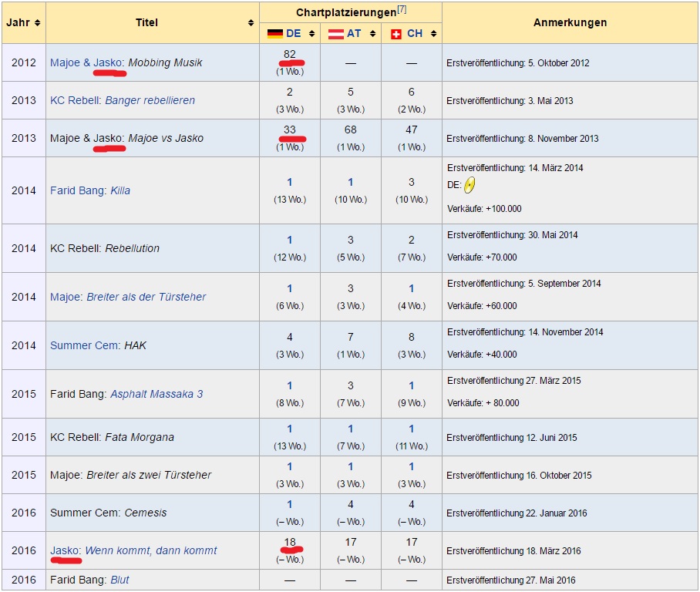Click the Anmerkungen column header
This screenshot has width=700, height=592.
[x=570, y=23]
